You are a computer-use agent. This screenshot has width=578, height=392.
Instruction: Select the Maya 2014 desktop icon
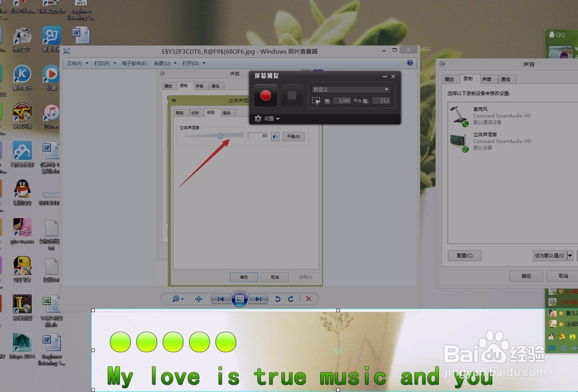22,346
